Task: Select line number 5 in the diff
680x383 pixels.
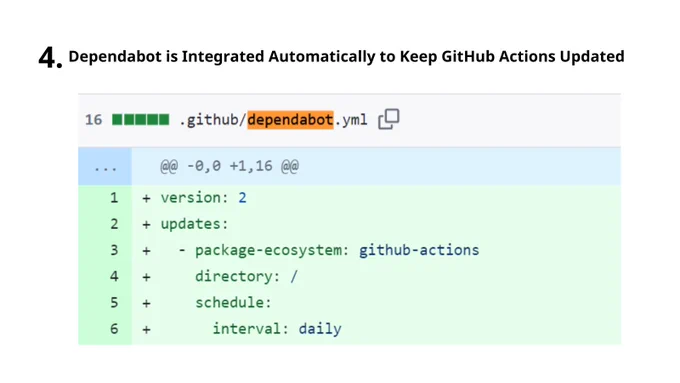Action: click(x=114, y=302)
